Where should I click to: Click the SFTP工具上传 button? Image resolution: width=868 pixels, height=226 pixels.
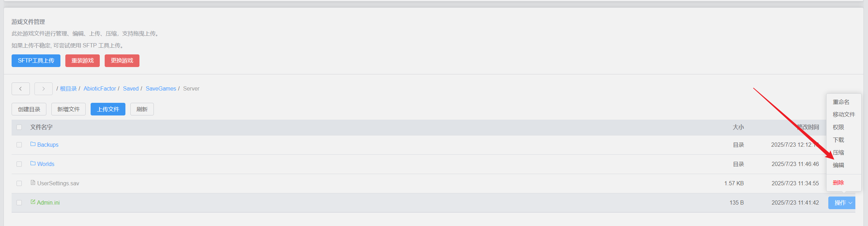point(36,61)
